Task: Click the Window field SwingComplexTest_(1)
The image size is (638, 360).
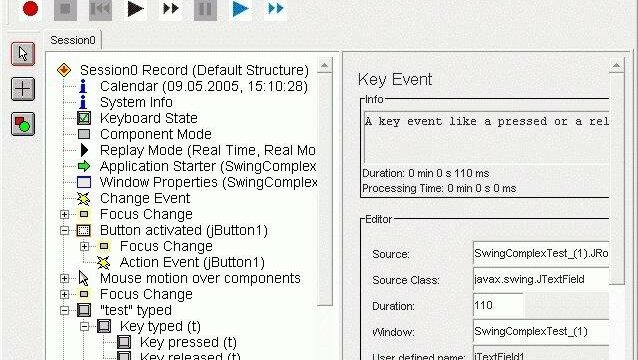Action: tap(541, 332)
